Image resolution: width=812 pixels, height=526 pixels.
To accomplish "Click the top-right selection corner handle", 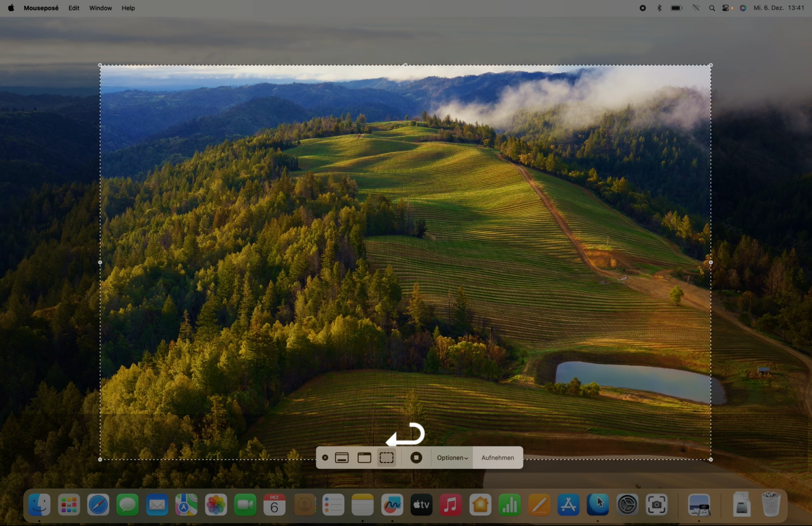I will coord(711,65).
